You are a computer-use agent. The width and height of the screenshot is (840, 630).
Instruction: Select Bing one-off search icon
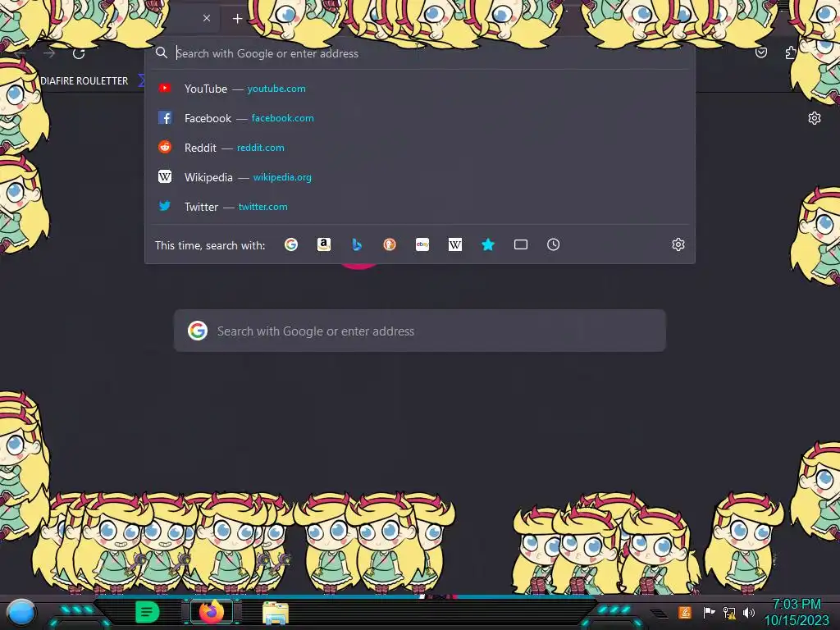(x=357, y=244)
